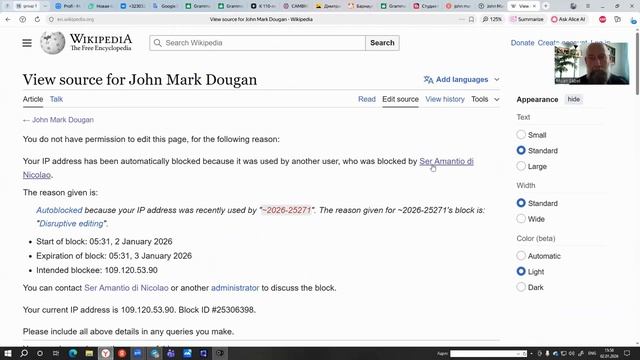640x360 pixels.
Task: Hide the Appearance panel
Action: pyautogui.click(x=573, y=99)
